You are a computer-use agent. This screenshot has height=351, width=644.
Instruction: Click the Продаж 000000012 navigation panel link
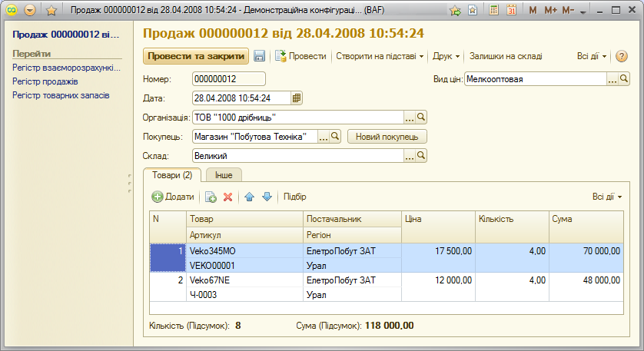coord(66,35)
